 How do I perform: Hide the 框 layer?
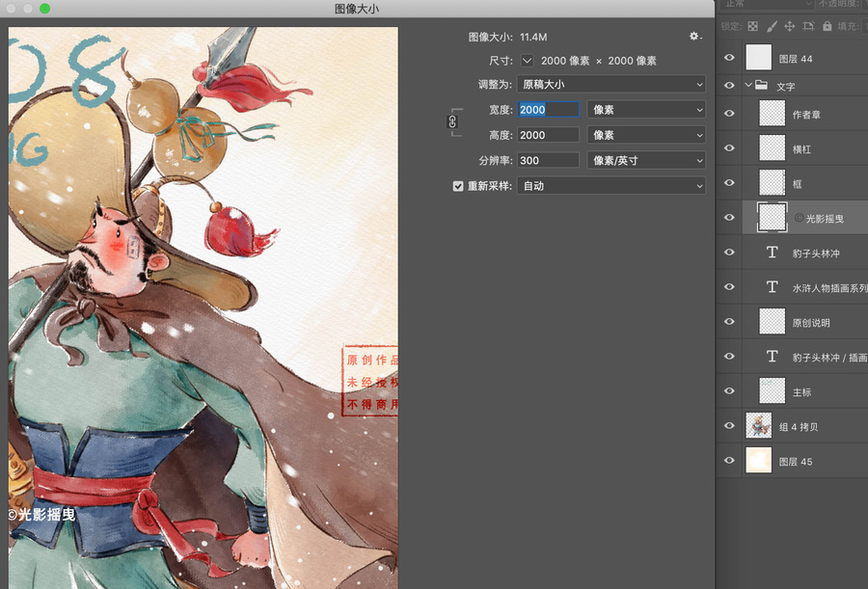(730, 183)
